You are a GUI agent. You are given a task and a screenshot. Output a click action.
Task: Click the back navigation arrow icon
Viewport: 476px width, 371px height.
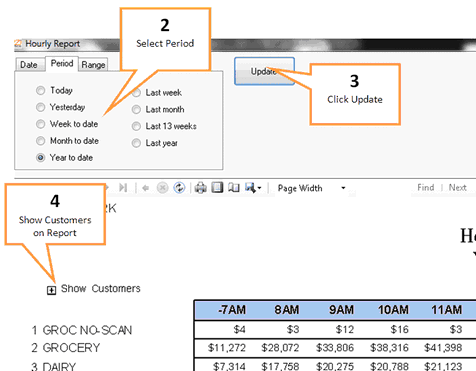pyautogui.click(x=145, y=188)
